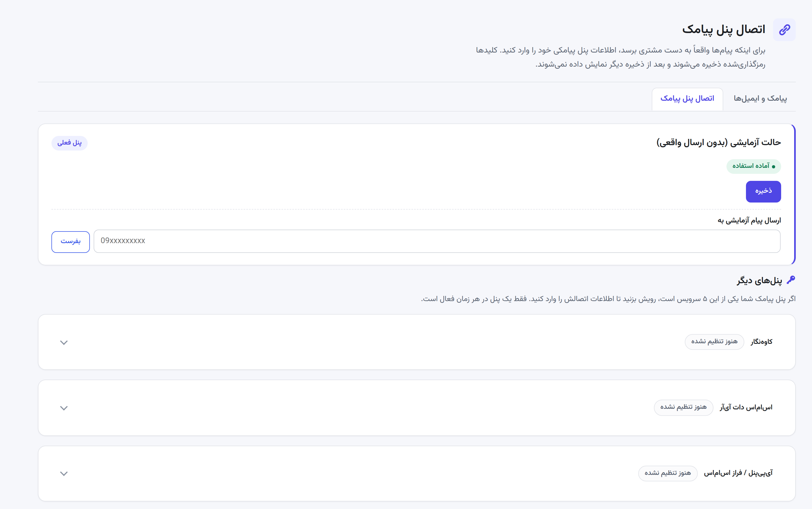Open the آی‌پی‌پنل / فراز اس‌ام‌اس chevron
This screenshot has width=812, height=509.
(x=64, y=474)
